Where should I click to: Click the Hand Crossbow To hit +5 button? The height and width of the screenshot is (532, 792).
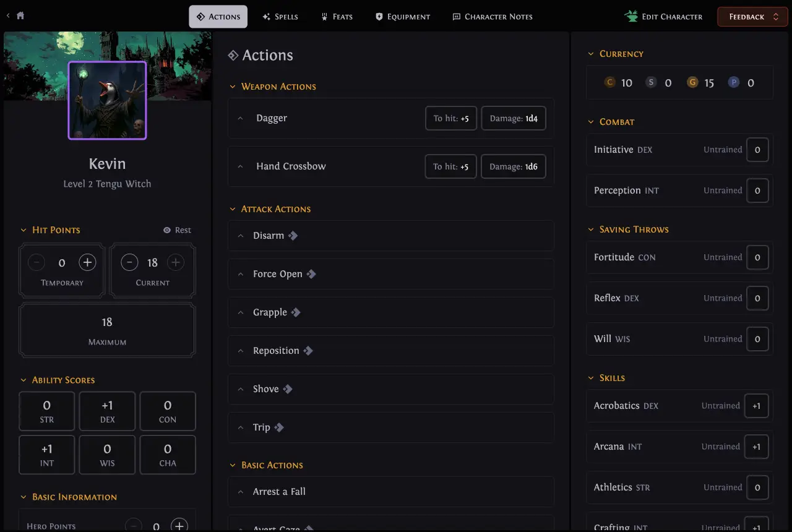[450, 166]
